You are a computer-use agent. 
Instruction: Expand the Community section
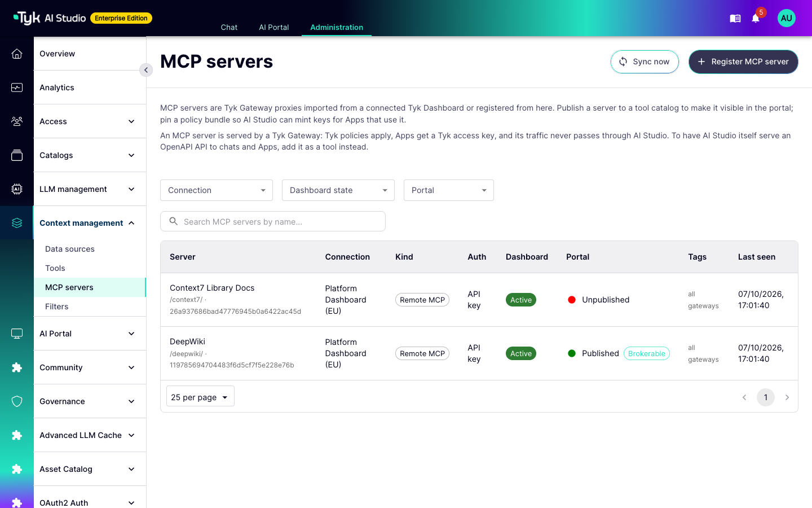[x=90, y=367]
